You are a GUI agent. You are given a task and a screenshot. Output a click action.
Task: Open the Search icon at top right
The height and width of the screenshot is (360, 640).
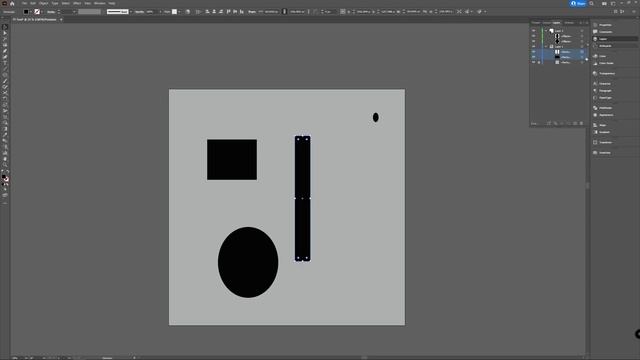[591, 3]
